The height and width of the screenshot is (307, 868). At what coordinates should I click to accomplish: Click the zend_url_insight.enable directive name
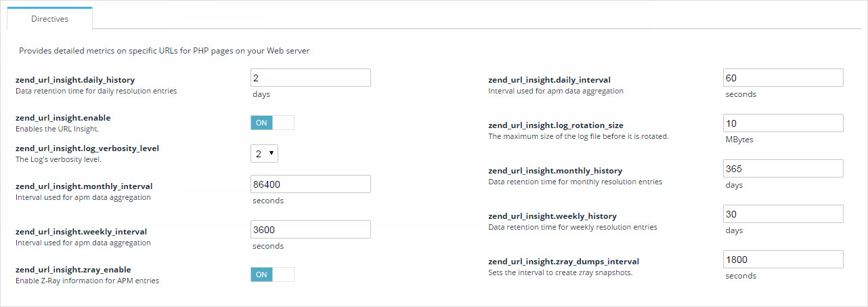click(x=62, y=118)
